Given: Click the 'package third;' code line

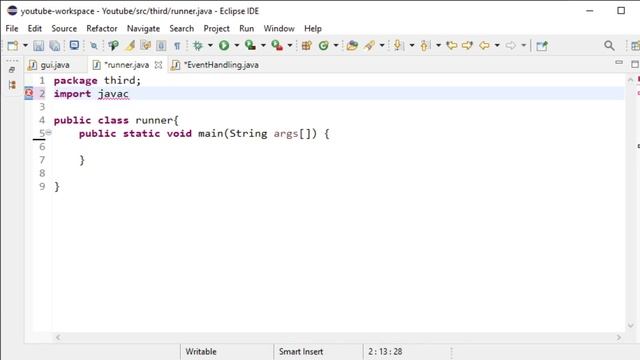Looking at the screenshot, I should [97, 80].
